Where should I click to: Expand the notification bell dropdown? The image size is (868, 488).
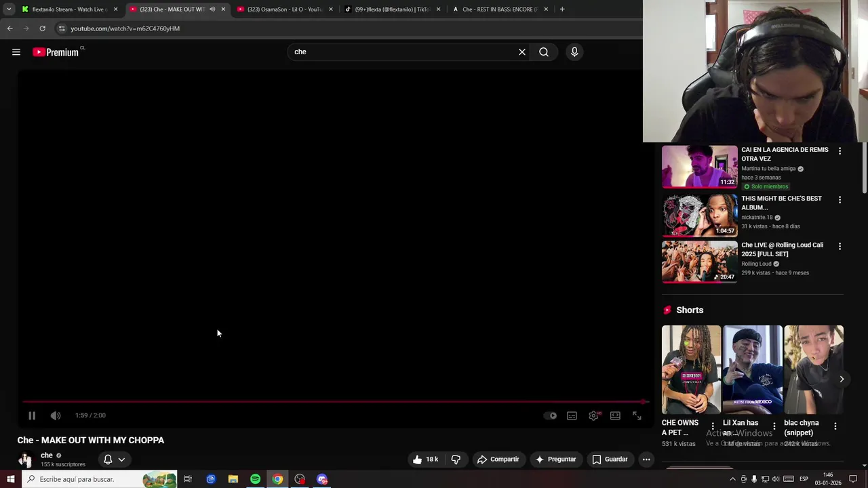[x=114, y=460]
